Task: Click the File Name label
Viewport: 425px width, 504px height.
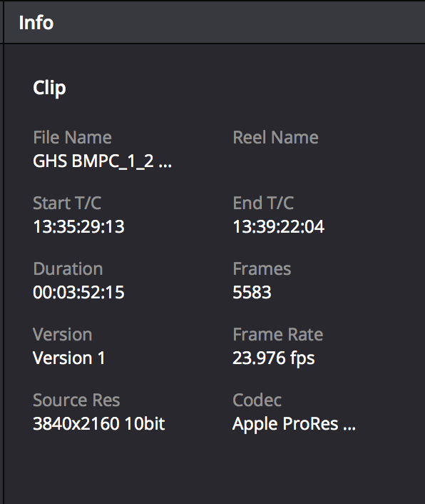Action: pos(72,138)
